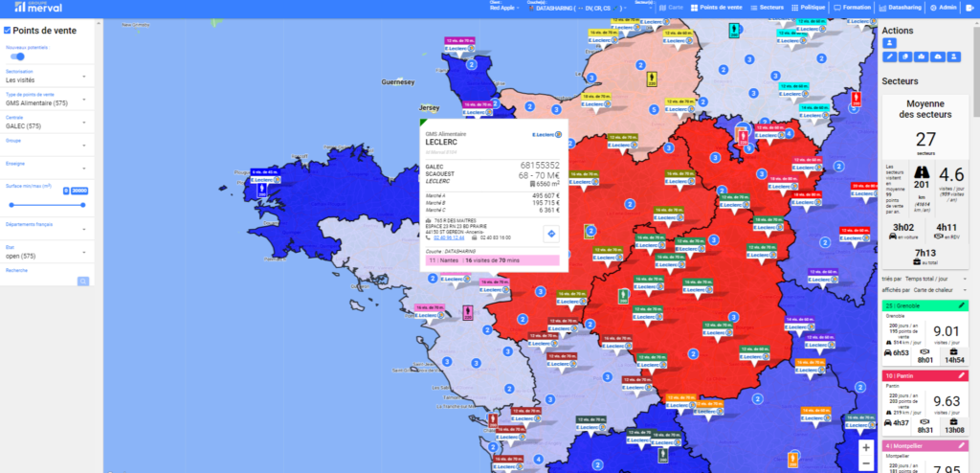Click the phone number link in popup
980x473 pixels.
tap(447, 236)
